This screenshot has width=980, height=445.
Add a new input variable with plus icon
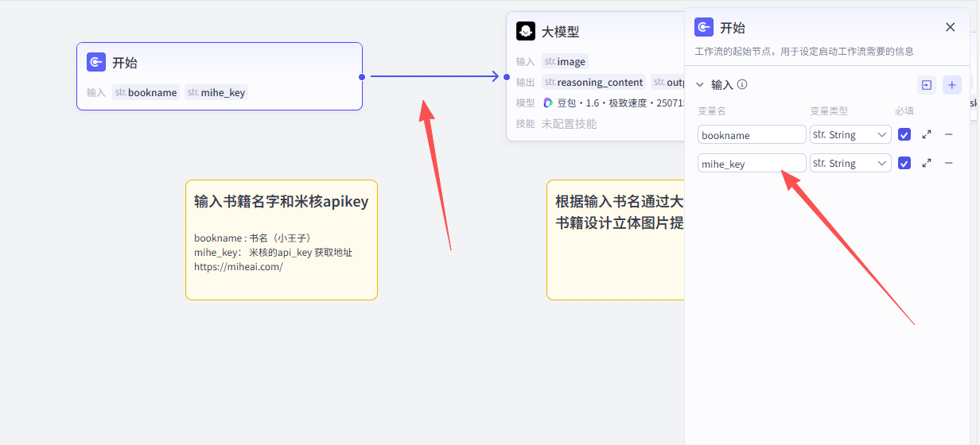tap(951, 85)
